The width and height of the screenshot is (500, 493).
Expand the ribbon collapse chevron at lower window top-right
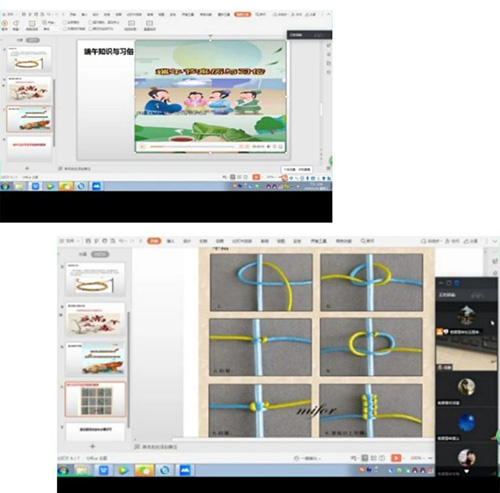point(495,240)
